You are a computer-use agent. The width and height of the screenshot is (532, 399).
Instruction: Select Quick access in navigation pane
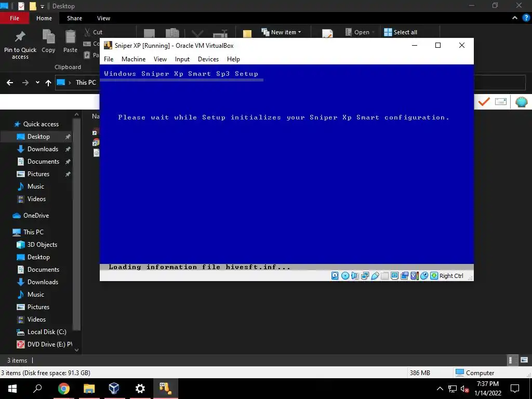[x=36, y=124]
